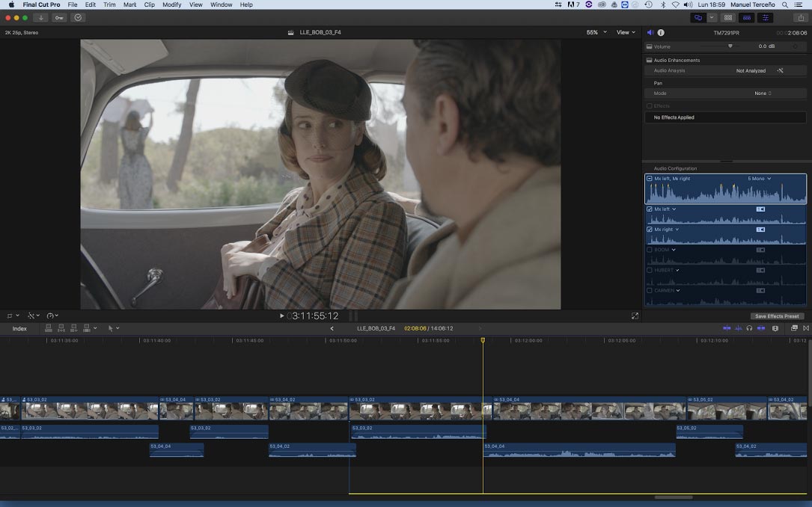Enable the BOOM channel checkbox
Viewport: 812px width, 507px height.
(x=650, y=249)
